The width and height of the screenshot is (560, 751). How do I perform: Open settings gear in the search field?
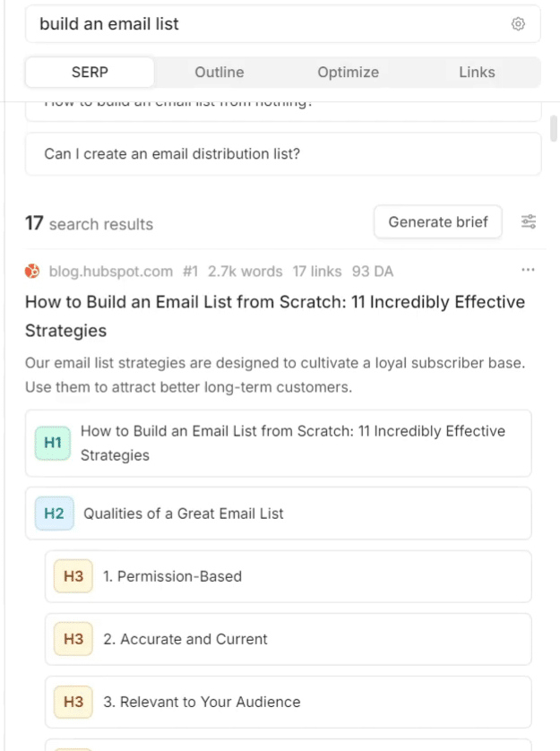pos(518,24)
